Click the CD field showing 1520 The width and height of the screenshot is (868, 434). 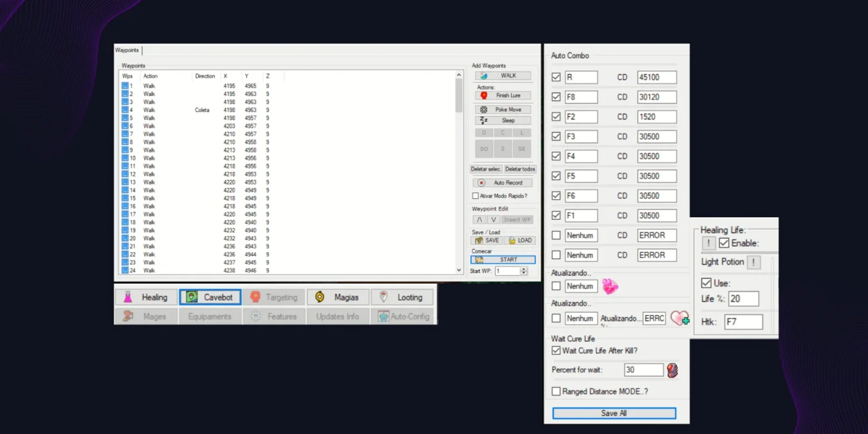[657, 117]
